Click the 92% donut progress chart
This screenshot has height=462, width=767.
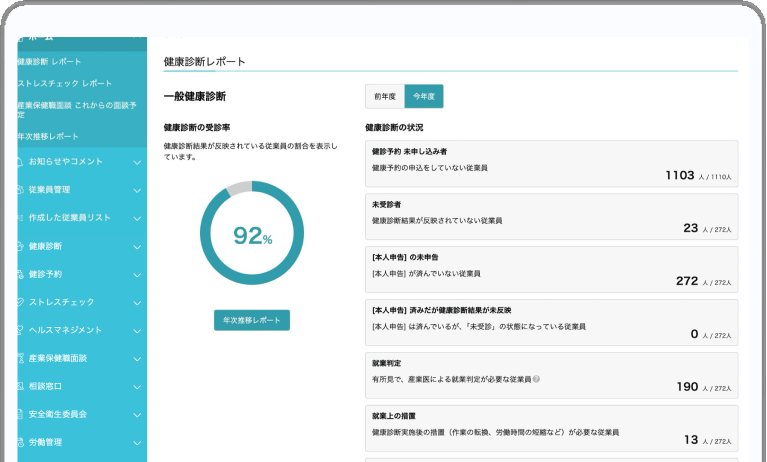click(251, 235)
